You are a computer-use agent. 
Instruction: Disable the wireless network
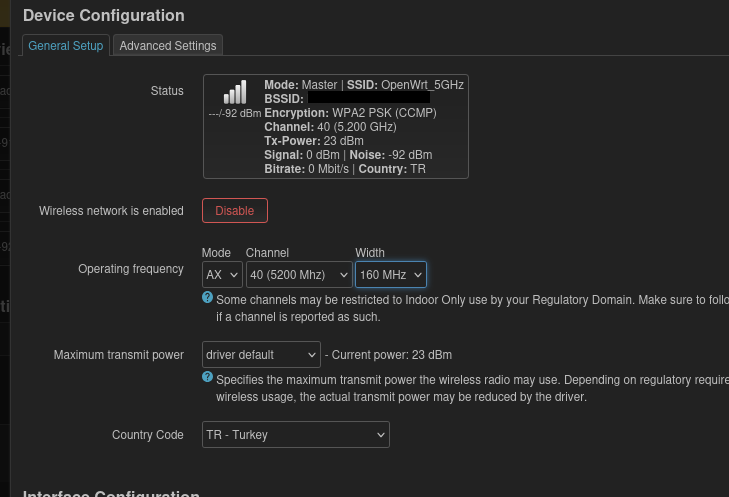click(235, 211)
